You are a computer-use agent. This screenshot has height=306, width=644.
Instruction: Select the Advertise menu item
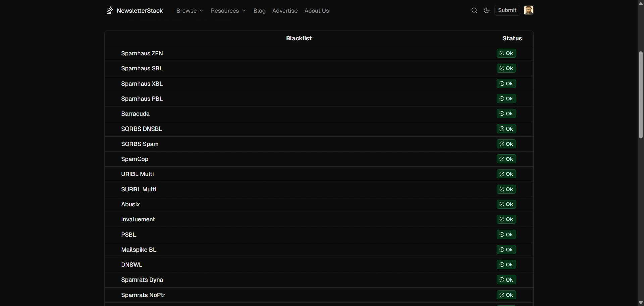(285, 11)
